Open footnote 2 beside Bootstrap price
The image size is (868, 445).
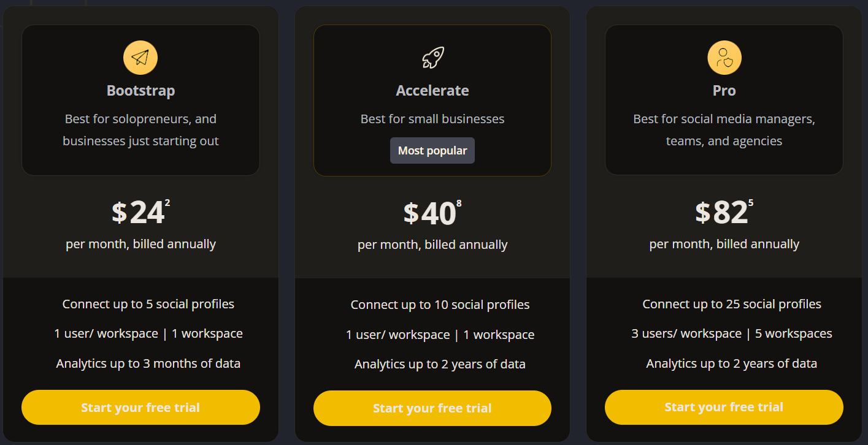pos(167,203)
